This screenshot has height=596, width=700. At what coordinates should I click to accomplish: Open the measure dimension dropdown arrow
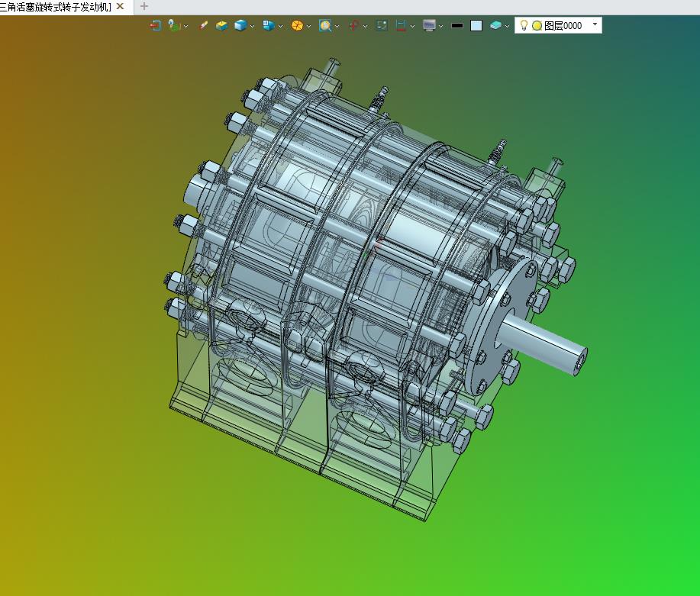click(412, 26)
